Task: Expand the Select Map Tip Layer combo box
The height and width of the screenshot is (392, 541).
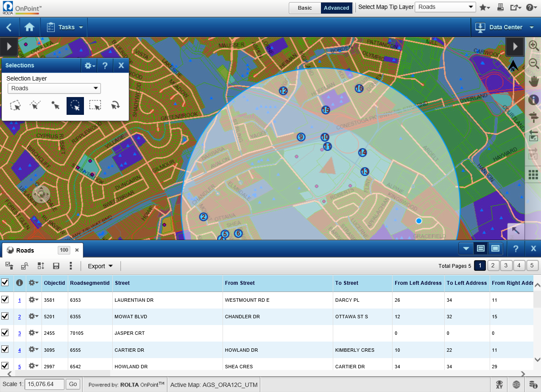Action: 445,7
